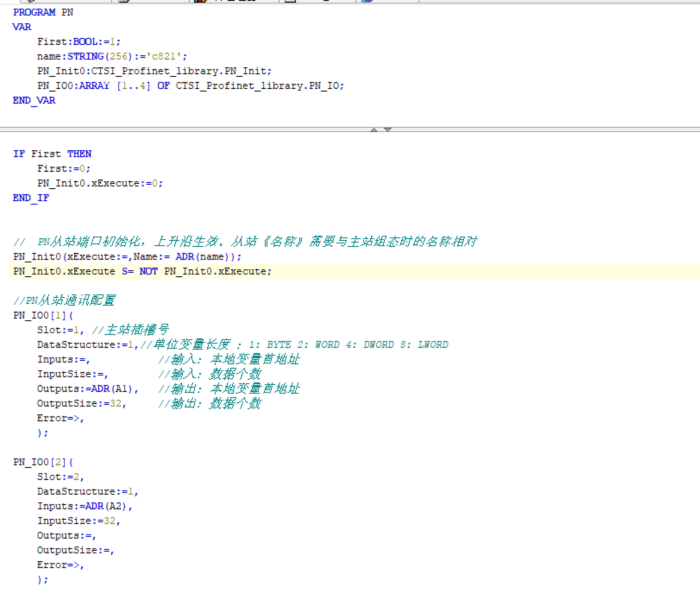
Task: Click the 'PROGRAM PN' header line
Action: (43, 13)
